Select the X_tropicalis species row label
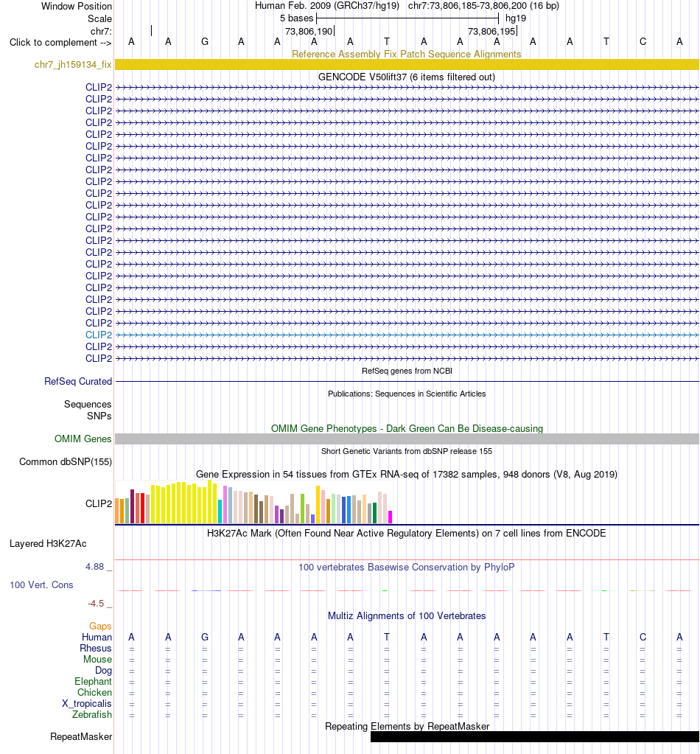 (x=86, y=703)
